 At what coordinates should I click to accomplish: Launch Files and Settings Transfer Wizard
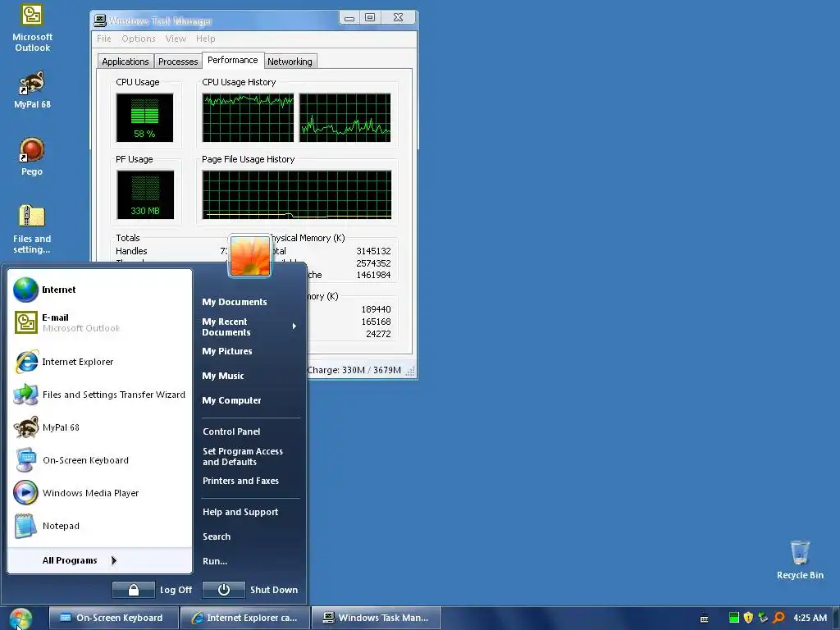(99, 395)
